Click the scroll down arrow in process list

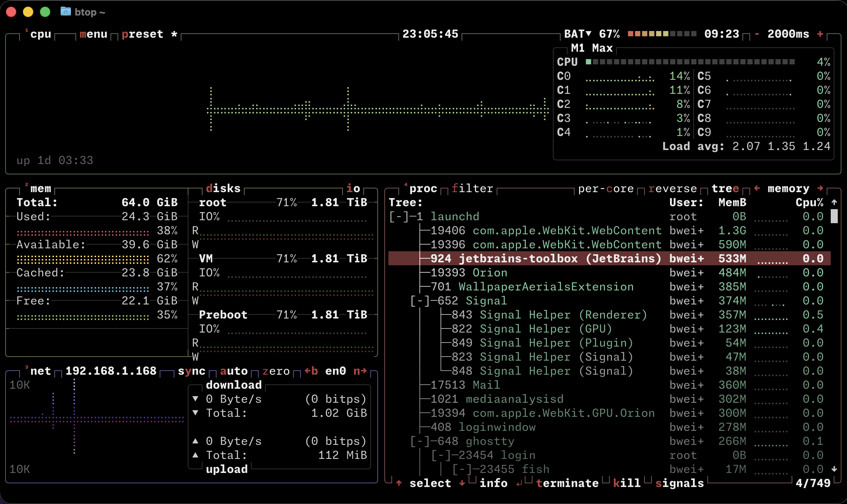click(x=834, y=469)
